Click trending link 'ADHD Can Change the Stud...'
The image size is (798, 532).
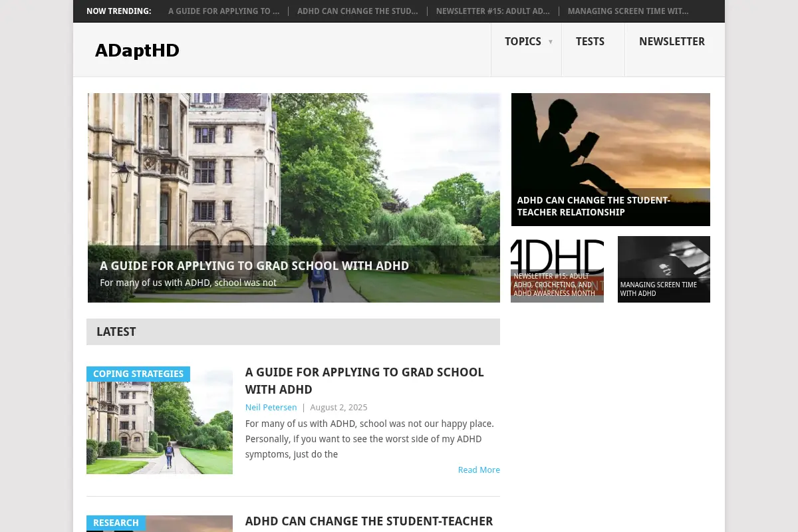[358, 11]
